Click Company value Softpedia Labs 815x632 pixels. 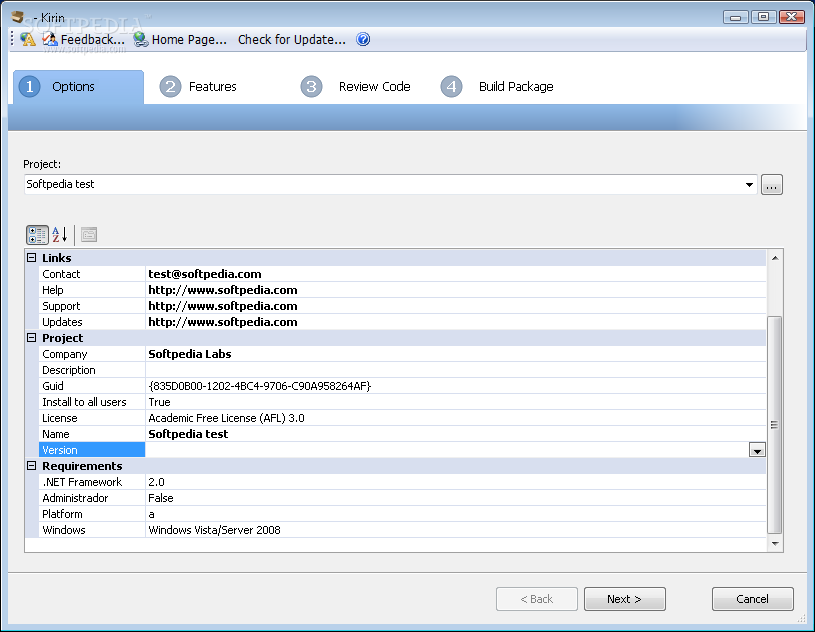[x=190, y=354]
